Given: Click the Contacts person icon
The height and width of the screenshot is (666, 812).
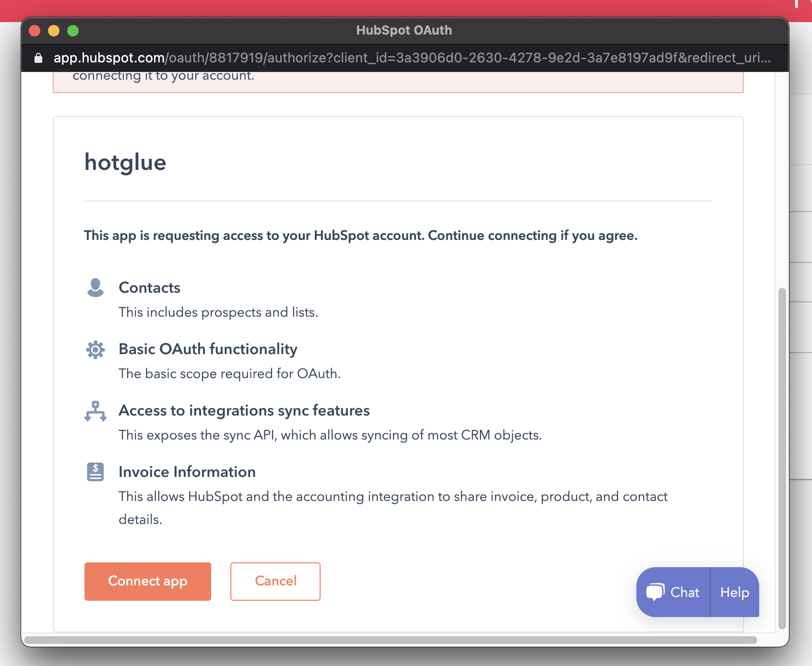Looking at the screenshot, I should [96, 288].
